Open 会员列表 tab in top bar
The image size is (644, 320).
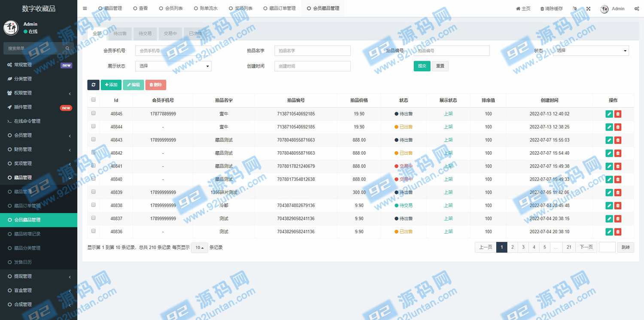(x=171, y=9)
